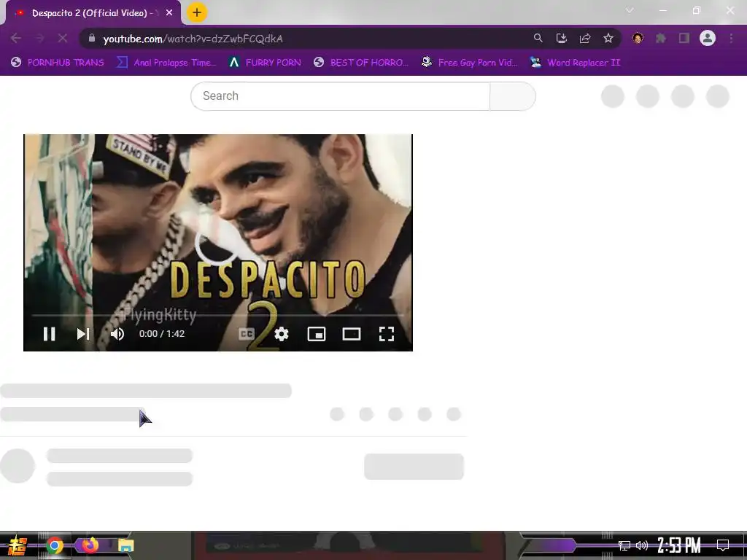This screenshot has height=560, width=747.
Task: Open the Windows Start button
Action: [18, 545]
